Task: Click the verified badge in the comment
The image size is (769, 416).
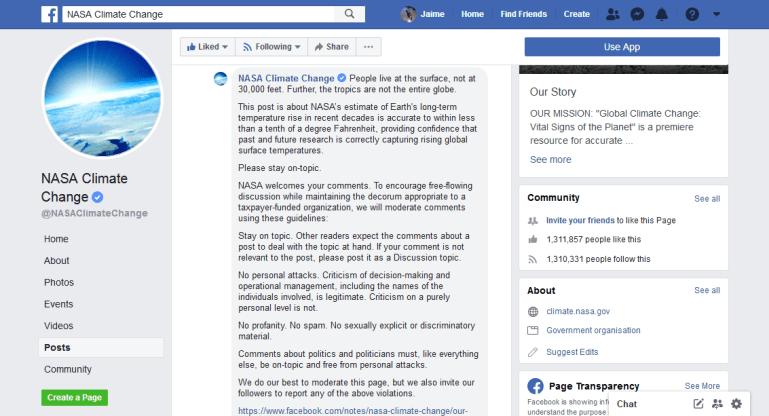Action: click(x=342, y=78)
